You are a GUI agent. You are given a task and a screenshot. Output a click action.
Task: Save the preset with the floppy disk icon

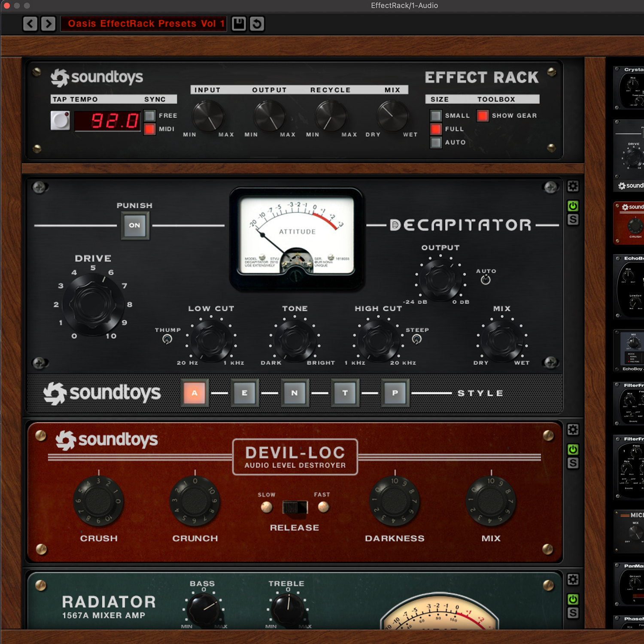pyautogui.click(x=239, y=24)
